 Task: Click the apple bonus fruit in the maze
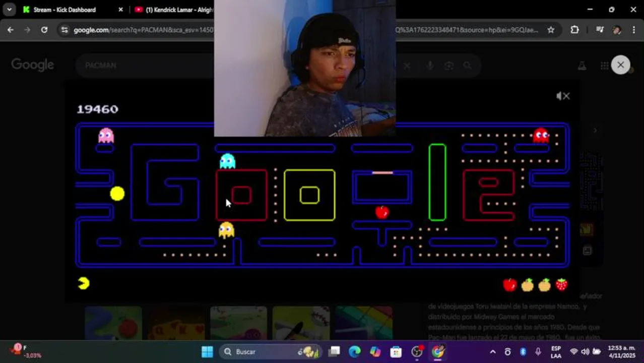point(382,212)
